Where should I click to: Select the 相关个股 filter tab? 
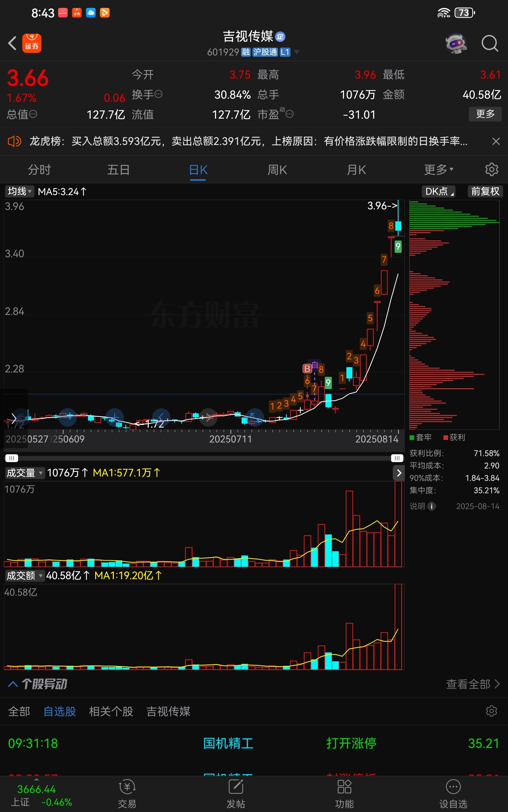111,711
